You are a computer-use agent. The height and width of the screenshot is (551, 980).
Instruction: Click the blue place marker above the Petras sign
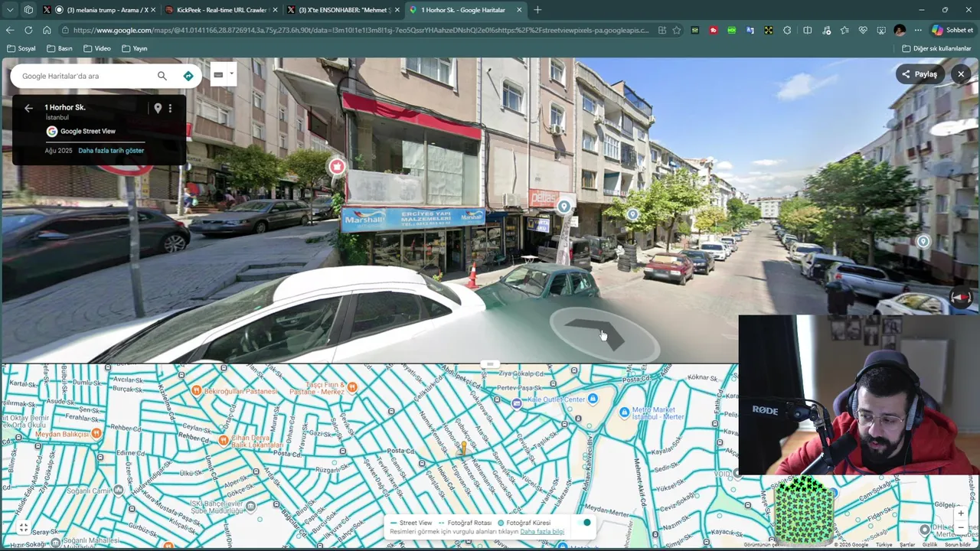click(x=564, y=207)
